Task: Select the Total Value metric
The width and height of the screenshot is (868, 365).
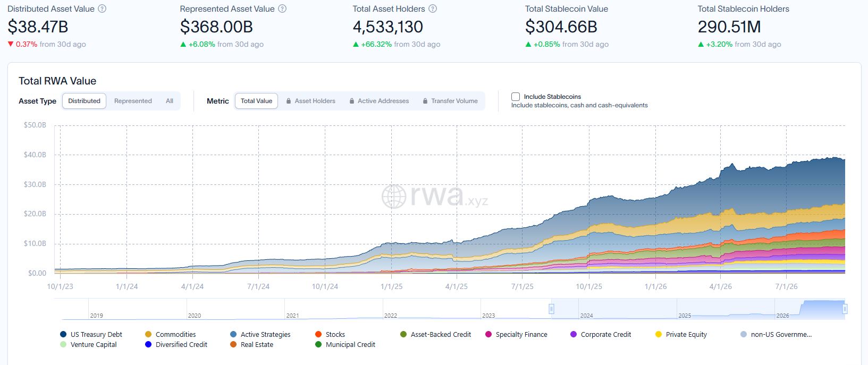Action: click(x=256, y=101)
